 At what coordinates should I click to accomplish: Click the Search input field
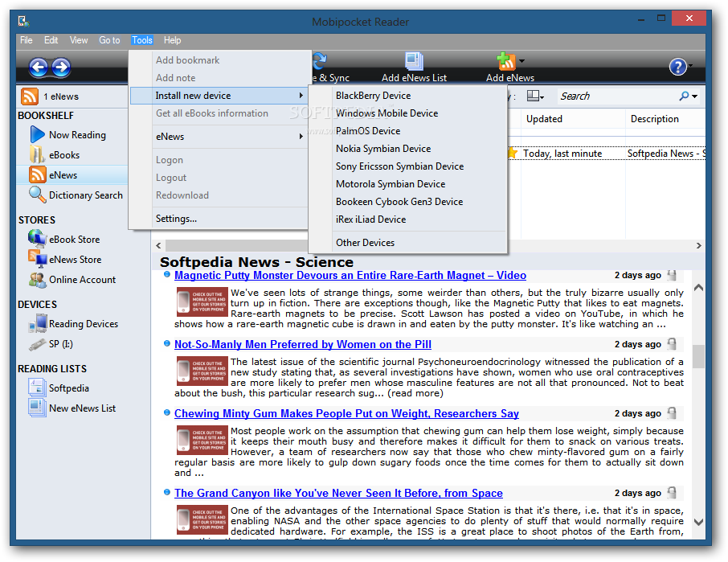pyautogui.click(x=616, y=96)
